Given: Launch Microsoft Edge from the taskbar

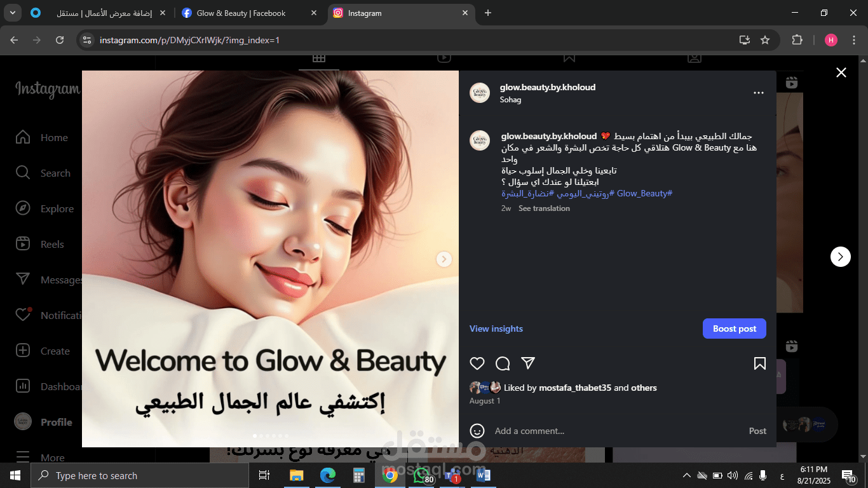Looking at the screenshot, I should coord(328,475).
